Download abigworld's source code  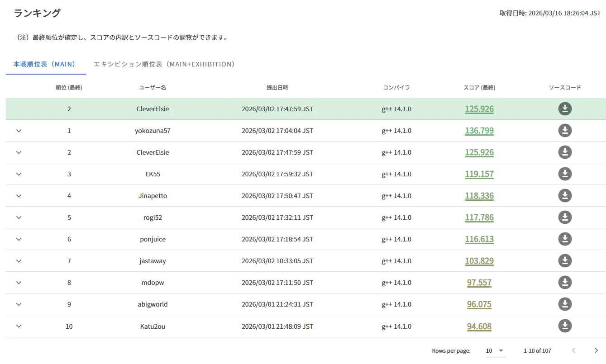[565, 304]
